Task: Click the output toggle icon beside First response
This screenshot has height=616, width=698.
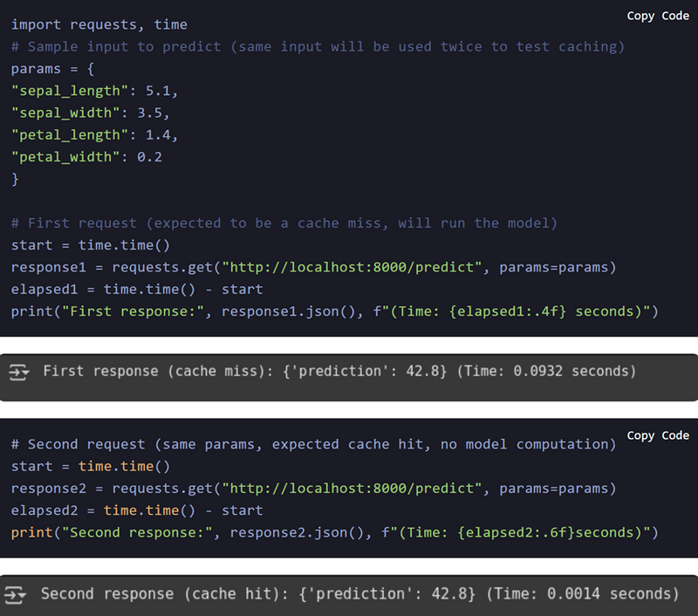Action: coord(19,372)
